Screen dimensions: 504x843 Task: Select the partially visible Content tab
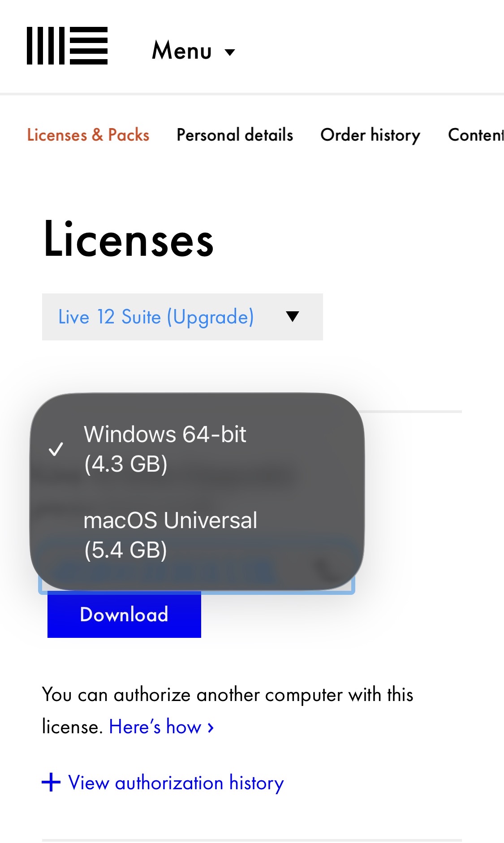pyautogui.click(x=475, y=135)
